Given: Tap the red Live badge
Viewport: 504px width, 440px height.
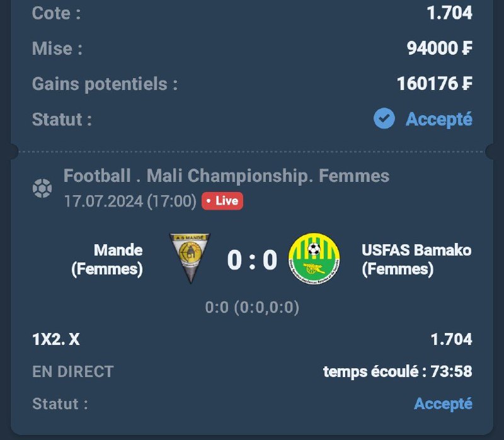Looking at the screenshot, I should [x=222, y=201].
